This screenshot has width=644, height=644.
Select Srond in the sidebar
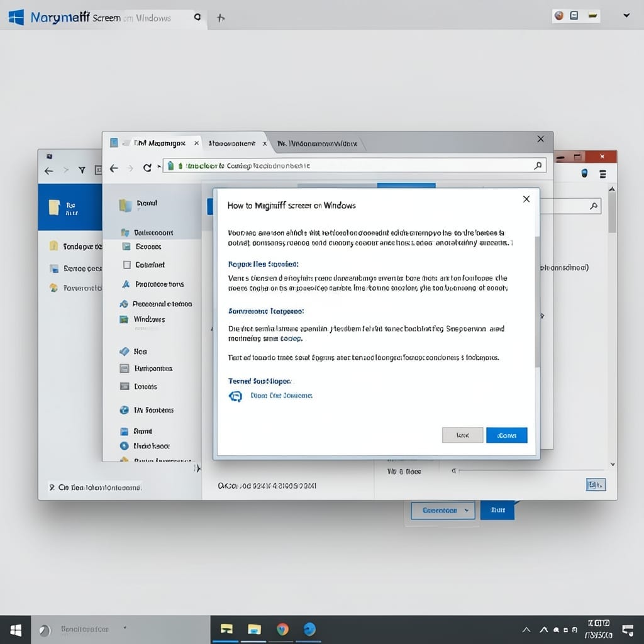(x=136, y=431)
